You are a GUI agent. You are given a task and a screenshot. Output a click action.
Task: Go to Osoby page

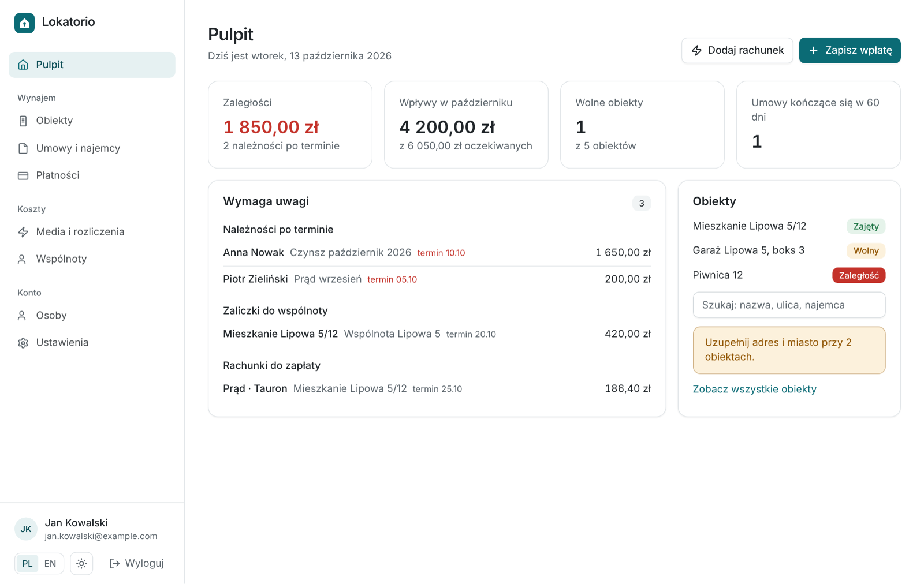point(92,316)
